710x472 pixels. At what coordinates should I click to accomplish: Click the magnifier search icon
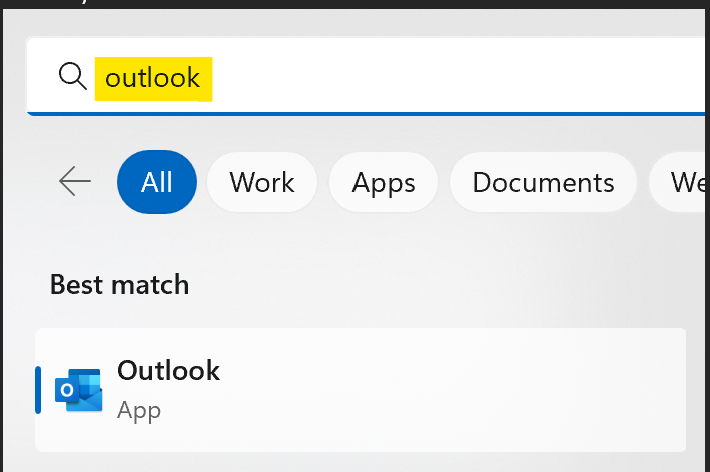tap(72, 76)
